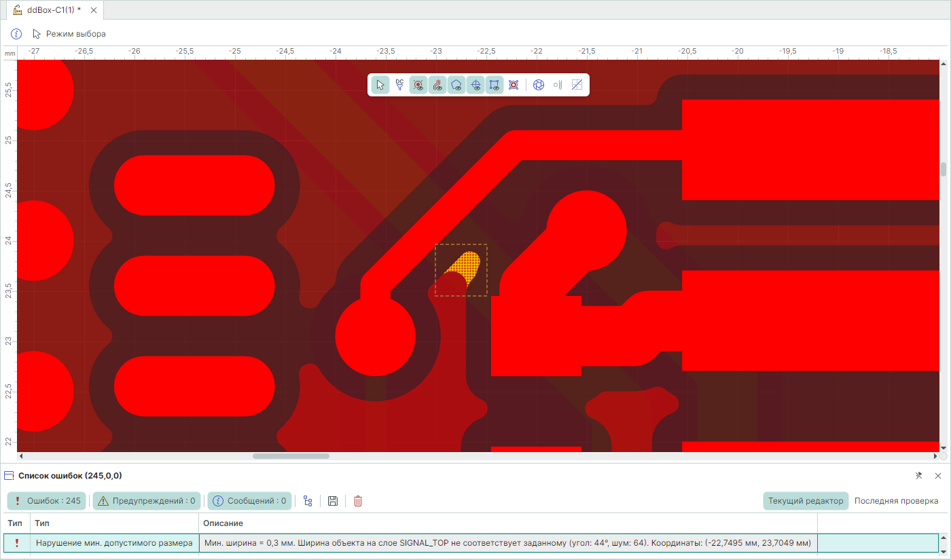The image size is (951, 560).
Task: Delete errors using the red trash icon
Action: click(x=358, y=501)
